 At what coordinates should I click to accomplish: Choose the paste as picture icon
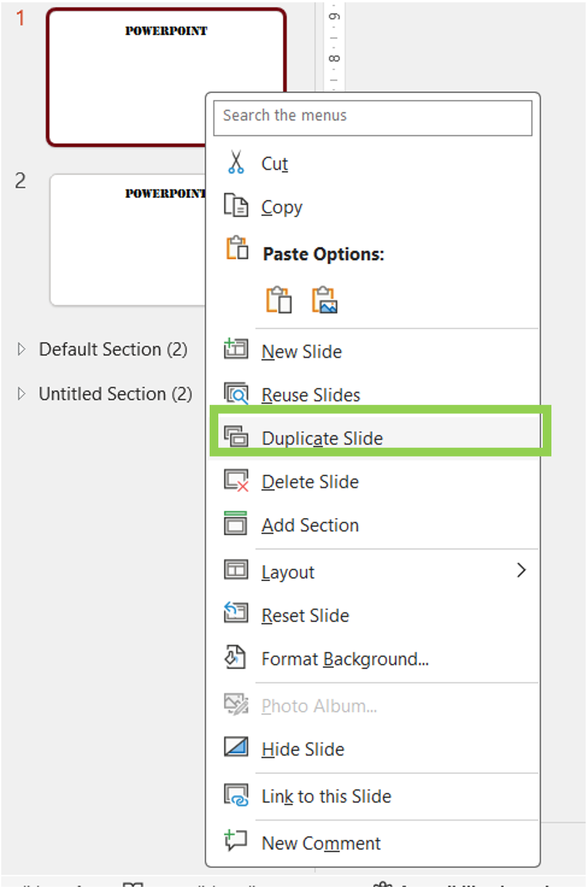tap(324, 300)
